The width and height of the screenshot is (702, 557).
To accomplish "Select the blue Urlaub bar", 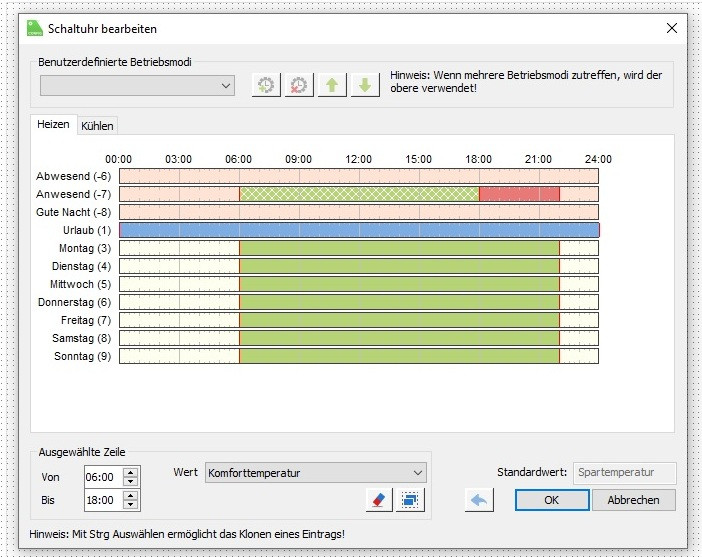I will [359, 230].
